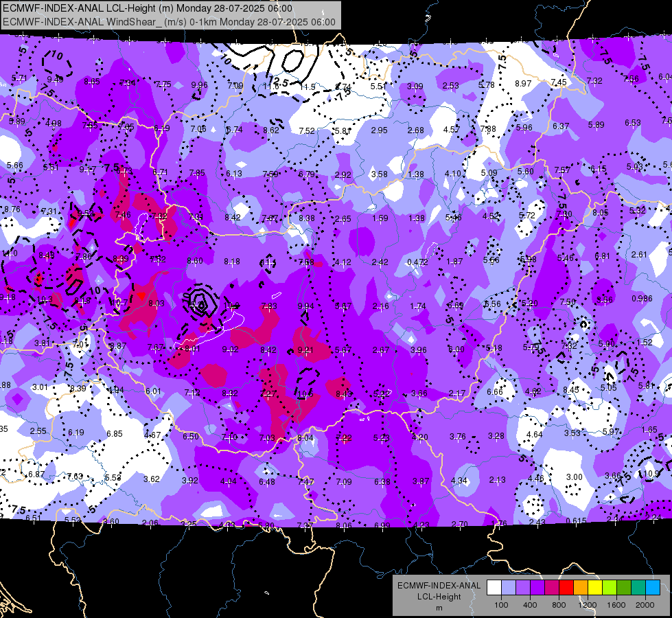Click the teal legend swatch
Viewport: 672px width, 618px height.
point(638,588)
